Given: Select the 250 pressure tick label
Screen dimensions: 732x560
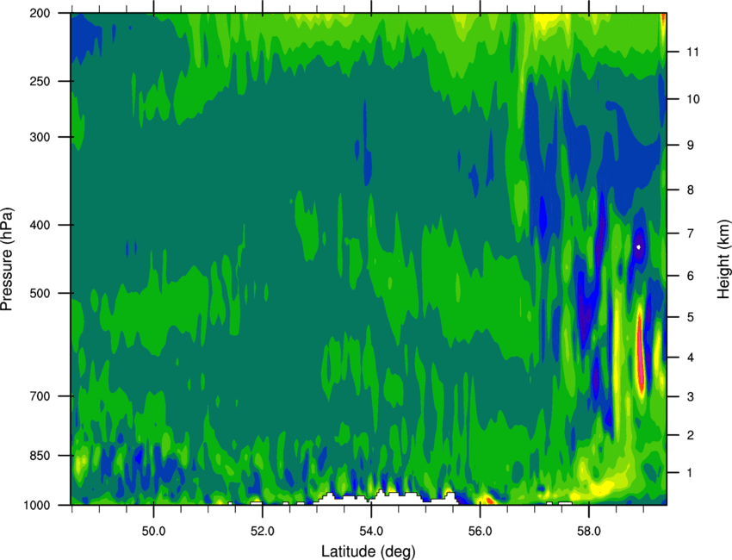Looking at the screenshot, I should pos(40,81).
